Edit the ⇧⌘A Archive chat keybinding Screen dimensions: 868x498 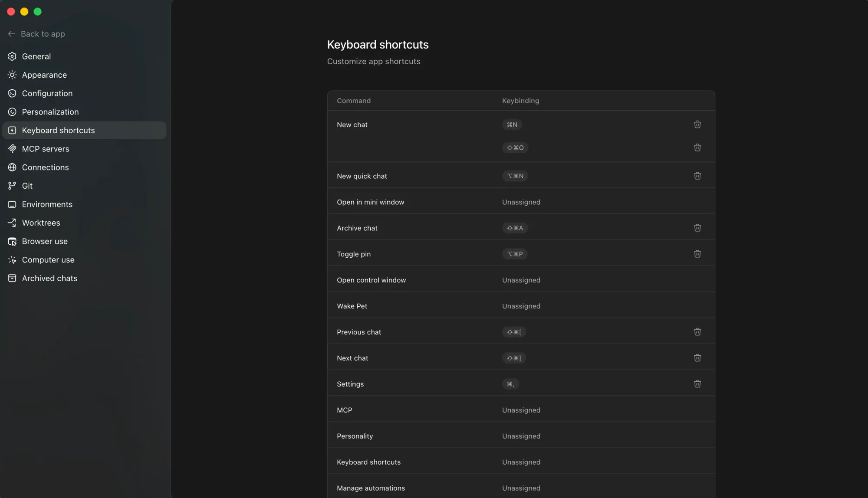(515, 228)
